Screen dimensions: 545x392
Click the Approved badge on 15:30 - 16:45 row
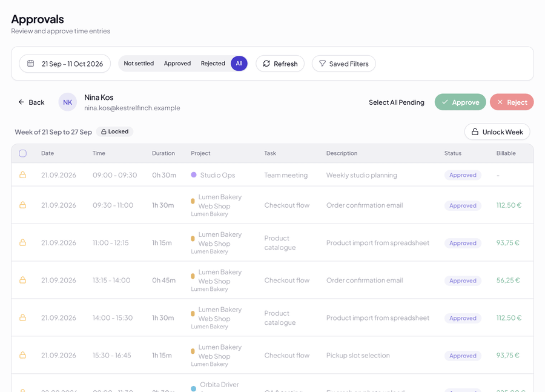pos(463,356)
